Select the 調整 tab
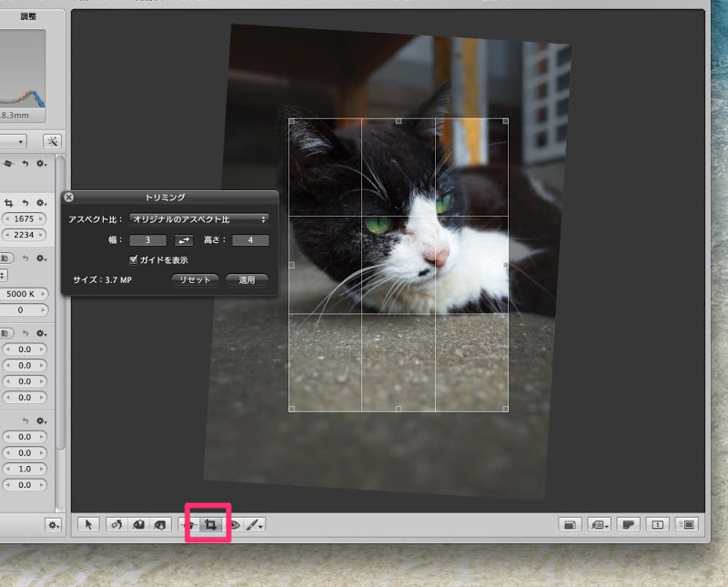The image size is (728, 587). (28, 16)
